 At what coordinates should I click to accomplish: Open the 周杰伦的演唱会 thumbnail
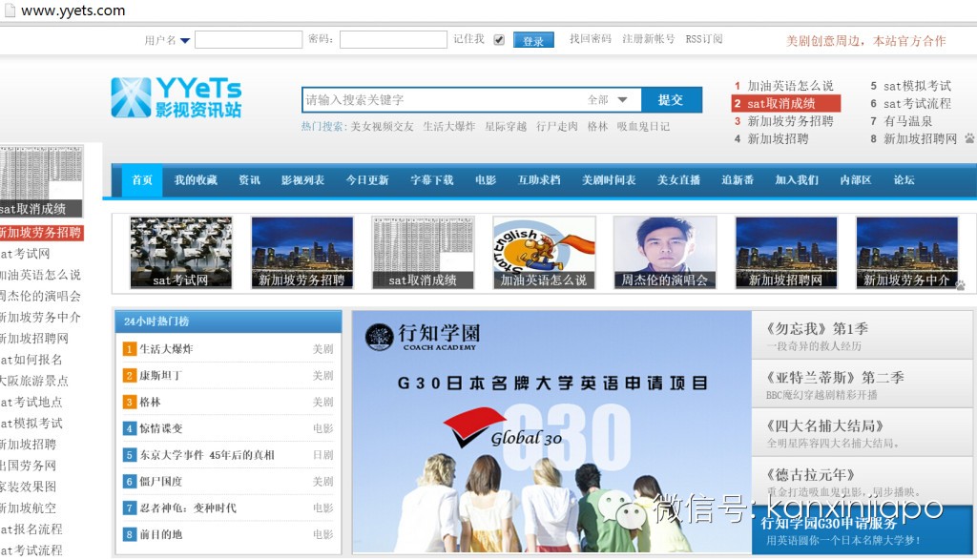pos(664,253)
